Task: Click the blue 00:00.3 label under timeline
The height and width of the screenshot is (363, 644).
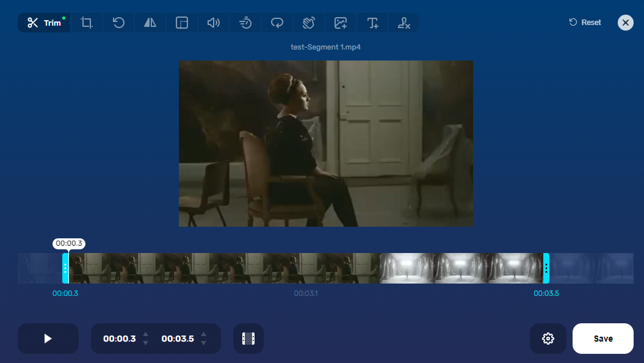Action: point(65,293)
